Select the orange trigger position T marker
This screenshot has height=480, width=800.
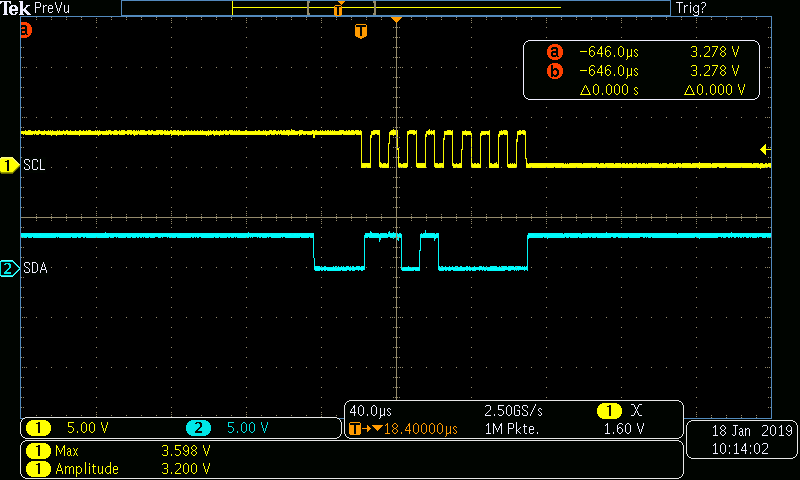pyautogui.click(x=361, y=31)
